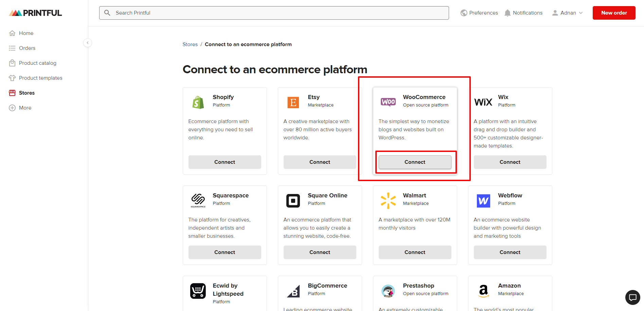Connect the Walmart marketplace
The image size is (644, 311).
[415, 252]
